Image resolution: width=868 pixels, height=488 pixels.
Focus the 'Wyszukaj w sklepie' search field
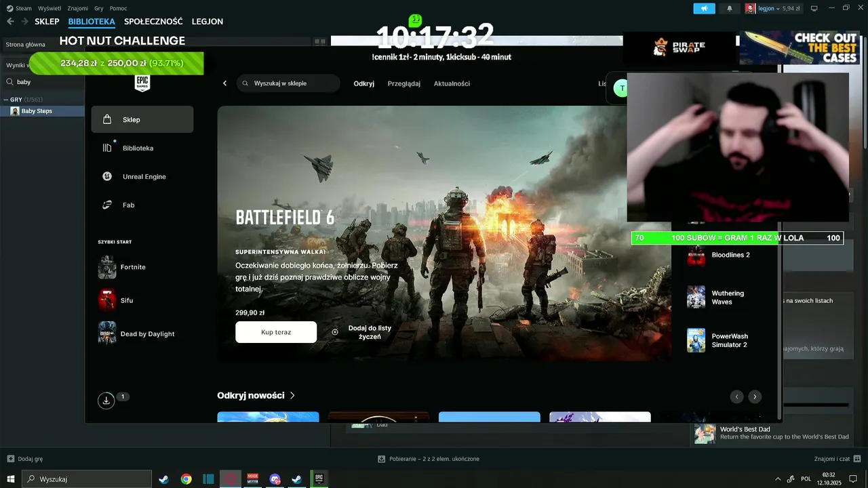click(x=288, y=83)
